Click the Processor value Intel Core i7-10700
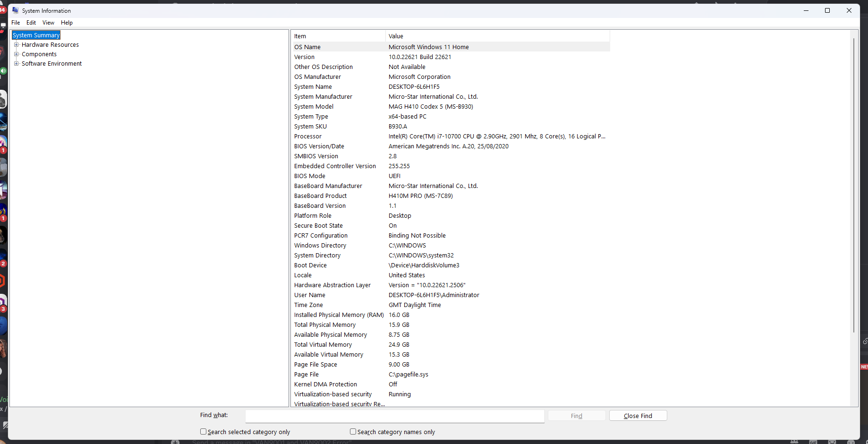The image size is (868, 444). pyautogui.click(x=497, y=137)
